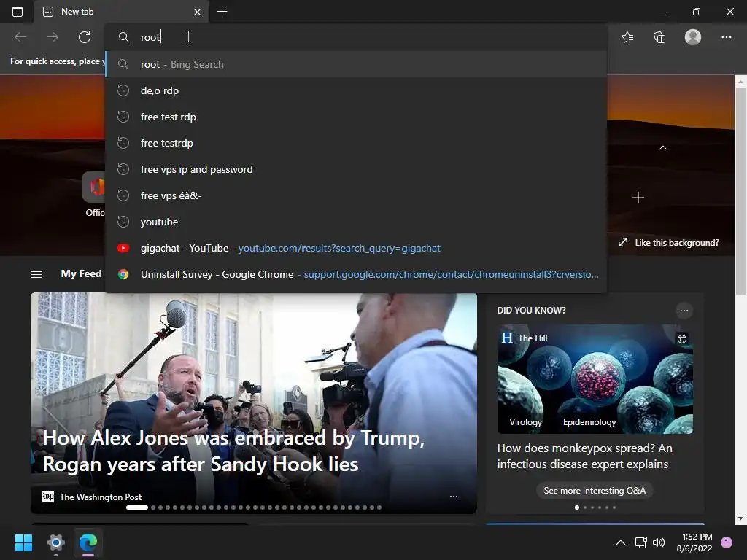Close the New tab tab

[197, 12]
